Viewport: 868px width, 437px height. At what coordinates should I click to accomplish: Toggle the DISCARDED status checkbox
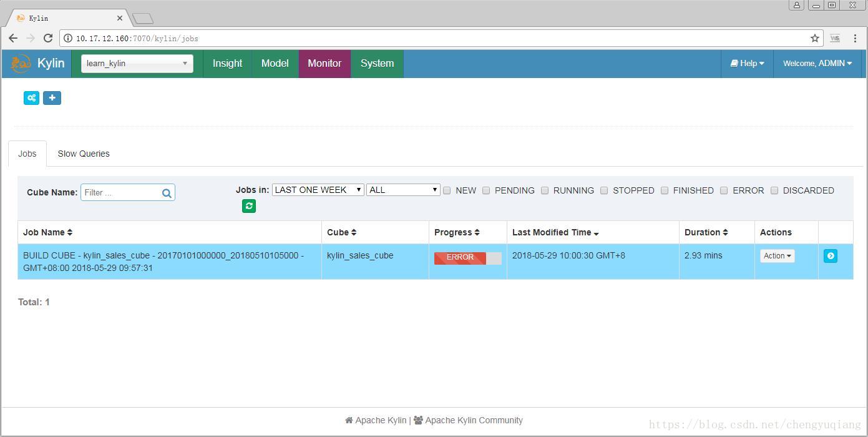[x=774, y=190]
